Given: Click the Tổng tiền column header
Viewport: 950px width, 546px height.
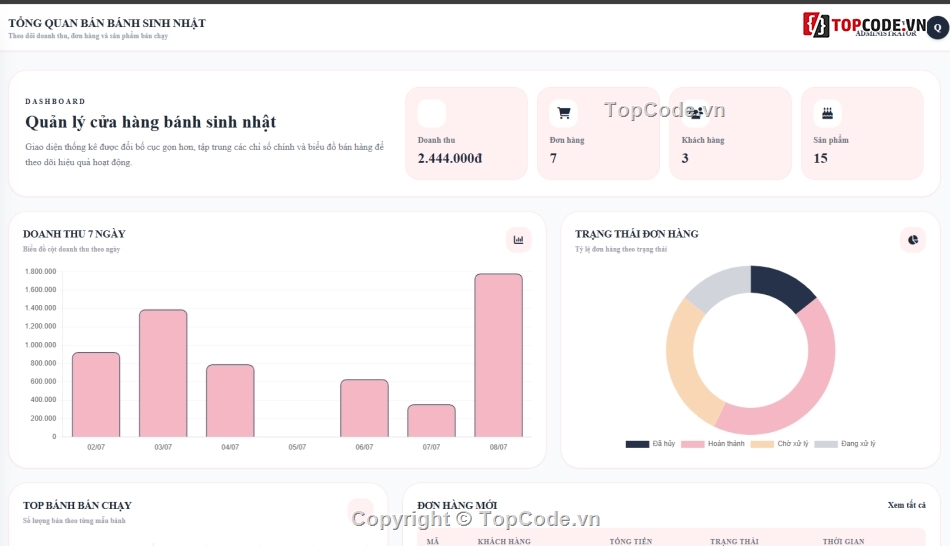Looking at the screenshot, I should [x=631, y=541].
